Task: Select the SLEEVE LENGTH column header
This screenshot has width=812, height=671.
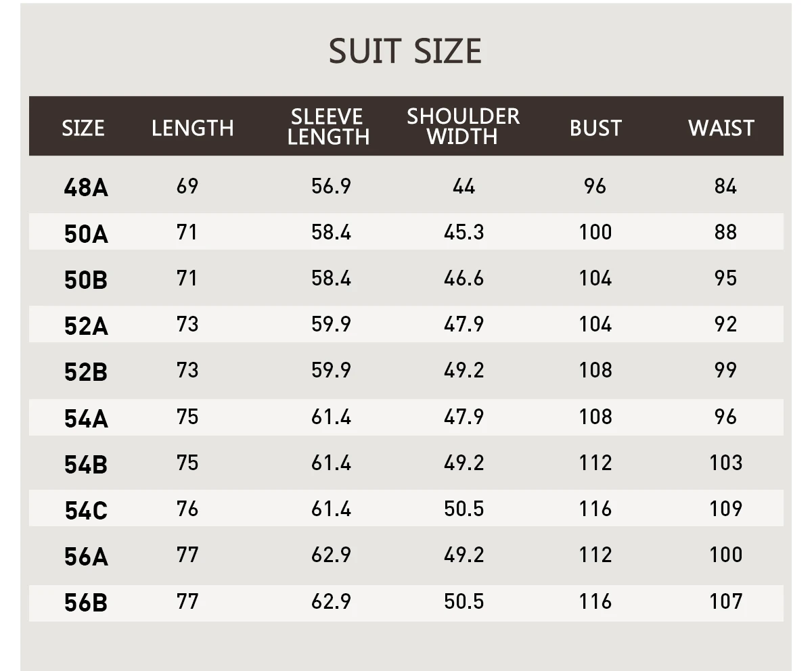Action: (329, 126)
